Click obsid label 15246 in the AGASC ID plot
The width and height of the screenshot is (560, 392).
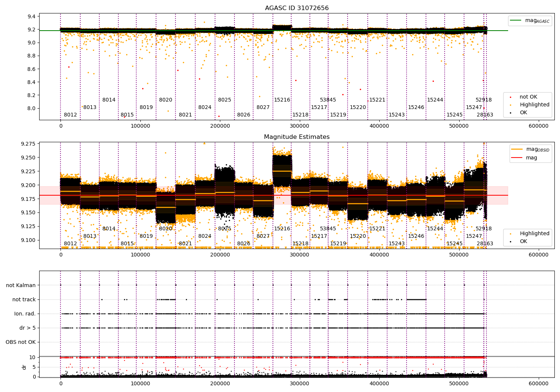416,108
